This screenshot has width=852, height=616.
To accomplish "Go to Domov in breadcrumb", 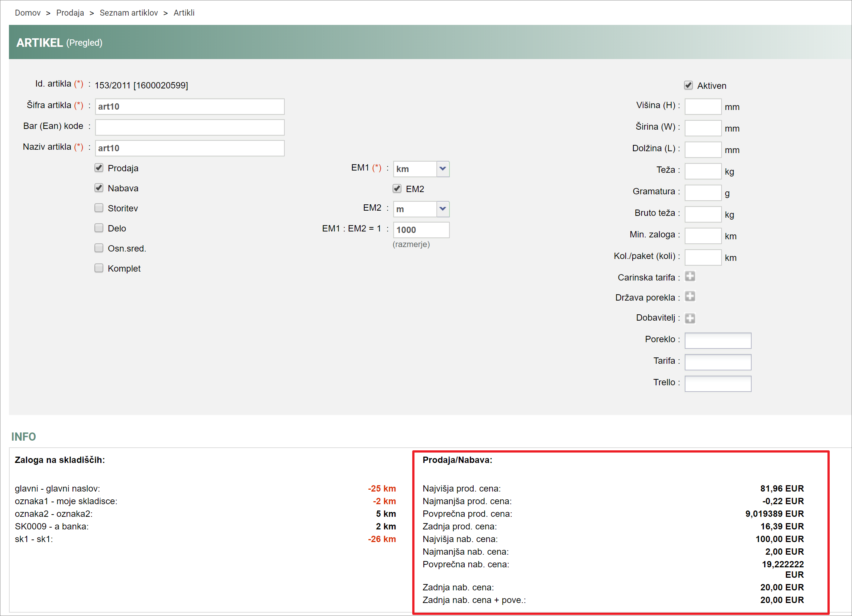I will pyautogui.click(x=28, y=13).
